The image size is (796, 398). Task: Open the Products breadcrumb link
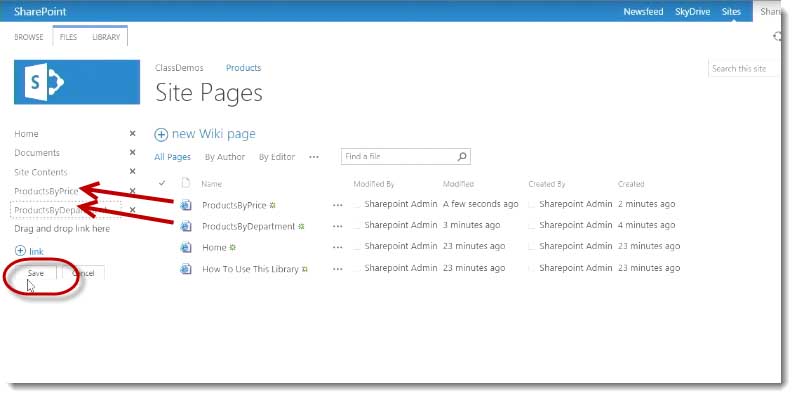(243, 68)
